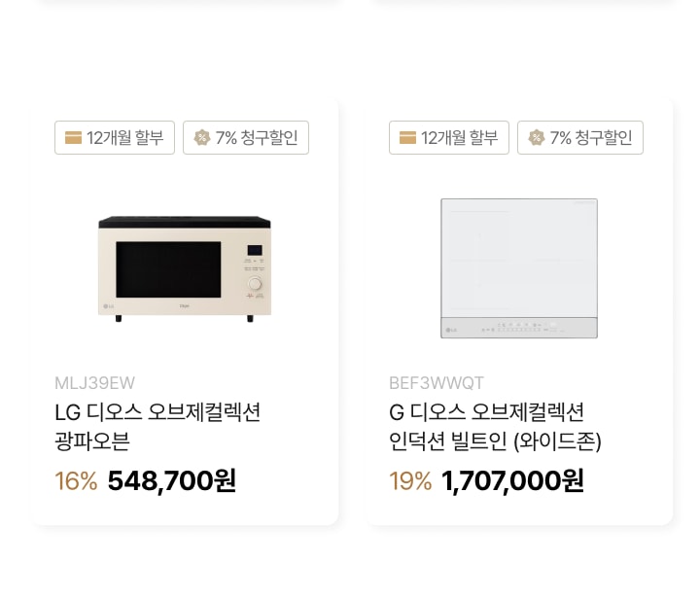The height and width of the screenshot is (599, 700).
Task: Click the percent flower icon on microwave oven's 7% 청구할인 badge
Action: [x=202, y=137]
